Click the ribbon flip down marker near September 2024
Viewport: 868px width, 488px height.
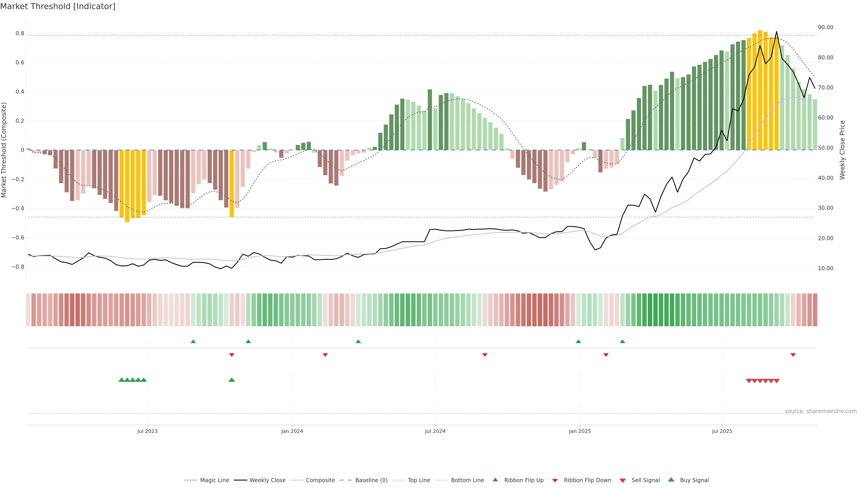[485, 355]
